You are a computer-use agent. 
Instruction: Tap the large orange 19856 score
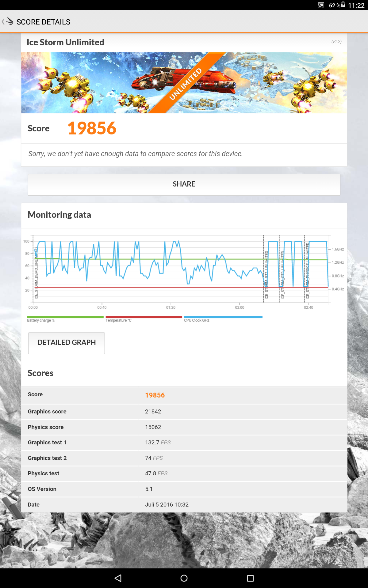(x=92, y=128)
